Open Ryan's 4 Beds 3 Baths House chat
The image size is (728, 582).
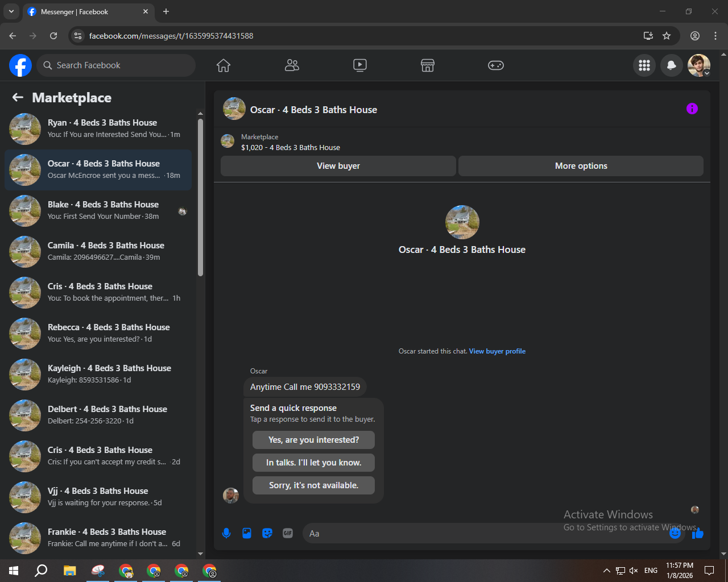tap(98, 129)
